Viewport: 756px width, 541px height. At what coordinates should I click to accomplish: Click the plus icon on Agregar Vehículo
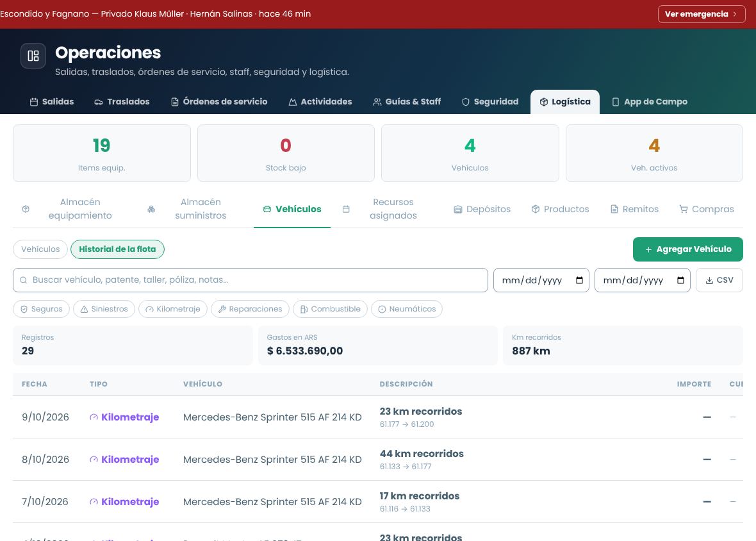click(x=648, y=249)
